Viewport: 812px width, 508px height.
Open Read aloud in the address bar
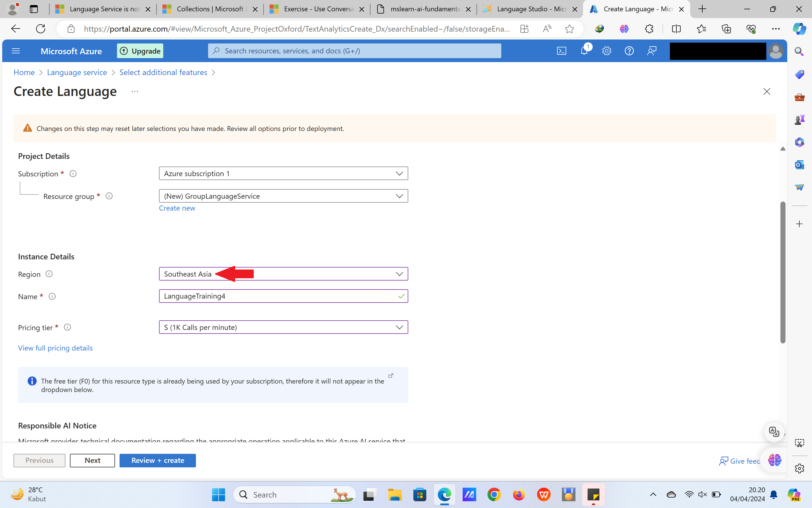[547, 29]
